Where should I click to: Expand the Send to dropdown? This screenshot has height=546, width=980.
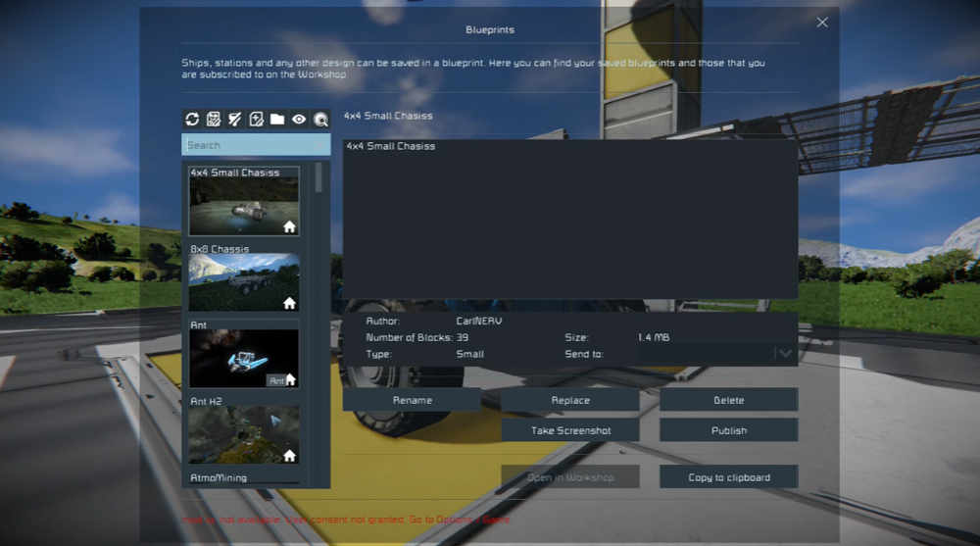click(x=784, y=354)
